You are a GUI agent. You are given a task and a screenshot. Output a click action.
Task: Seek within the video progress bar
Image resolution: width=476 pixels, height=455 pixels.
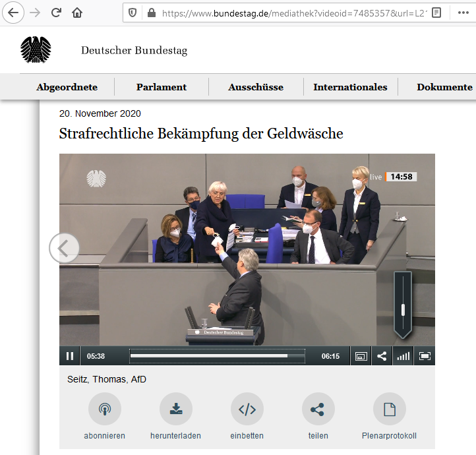click(x=217, y=355)
